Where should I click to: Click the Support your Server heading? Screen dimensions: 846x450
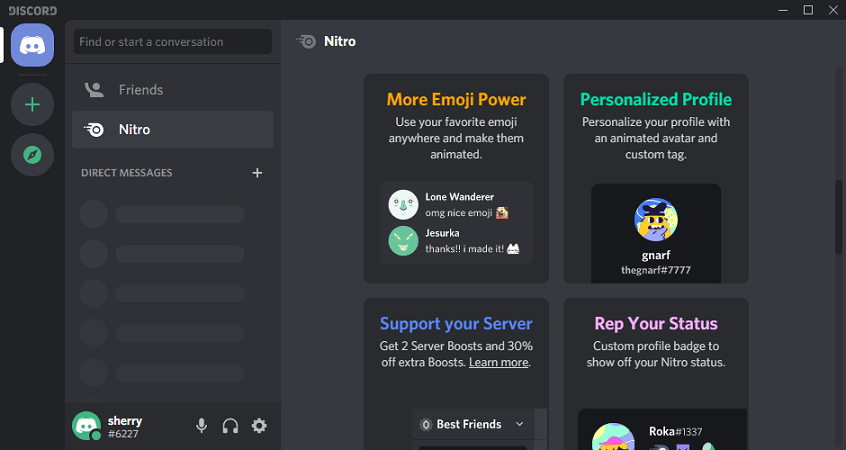(456, 324)
